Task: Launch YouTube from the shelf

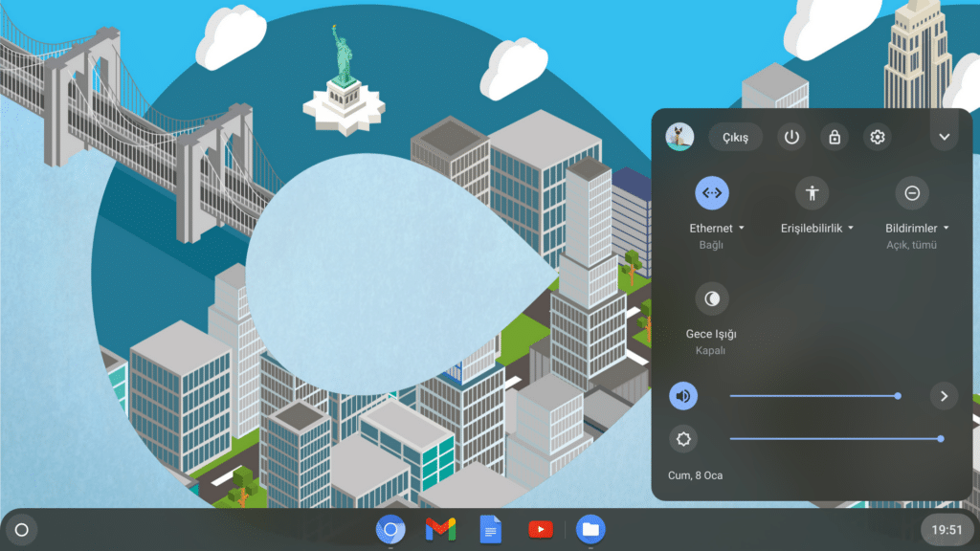Action: pos(541,530)
